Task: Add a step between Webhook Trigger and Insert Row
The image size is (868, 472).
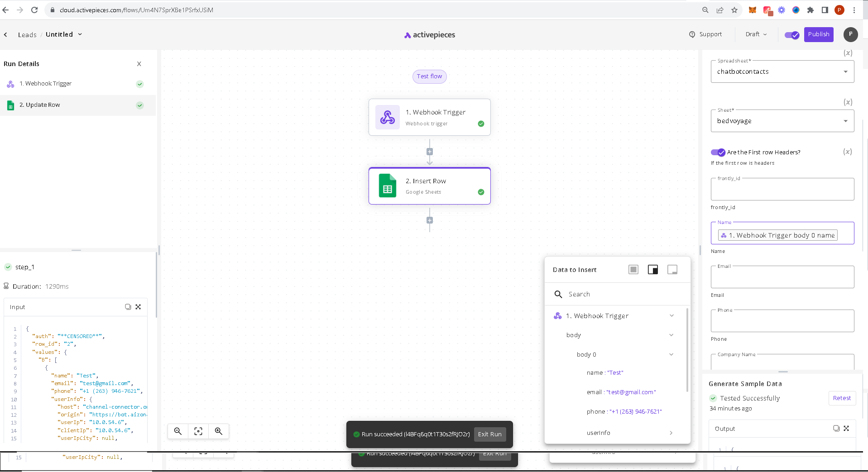Action: coord(430,152)
